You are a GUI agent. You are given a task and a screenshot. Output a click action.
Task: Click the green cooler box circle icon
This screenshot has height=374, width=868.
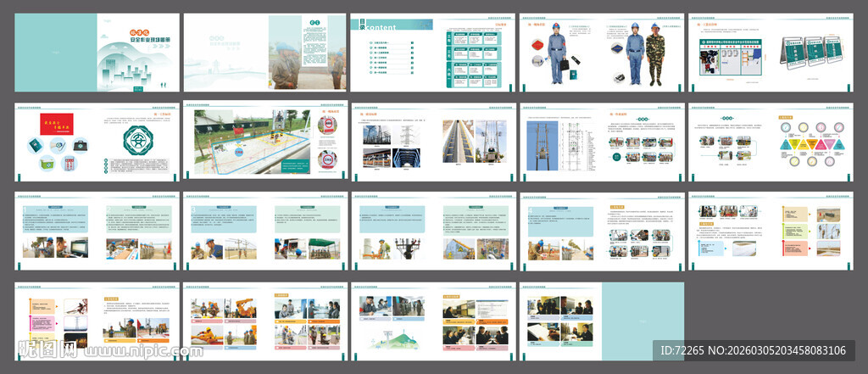47,163
